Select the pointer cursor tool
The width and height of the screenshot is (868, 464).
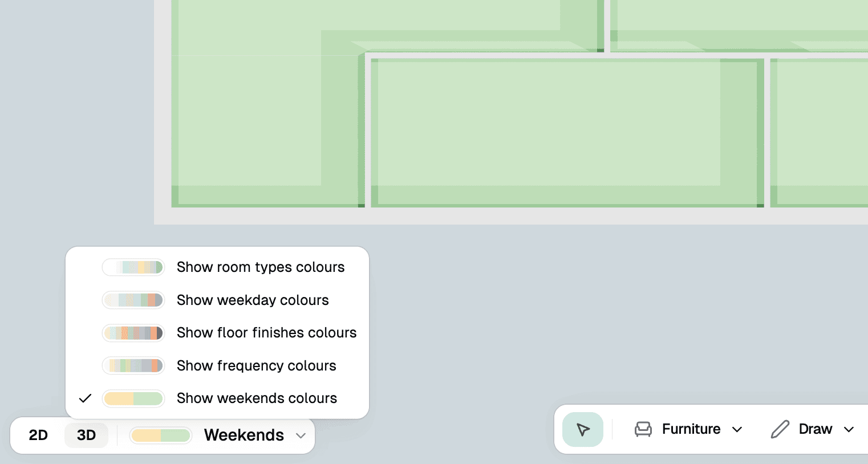point(582,429)
